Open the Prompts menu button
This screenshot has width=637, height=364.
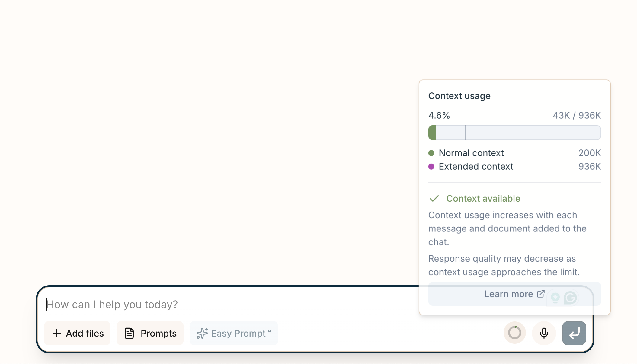150,333
